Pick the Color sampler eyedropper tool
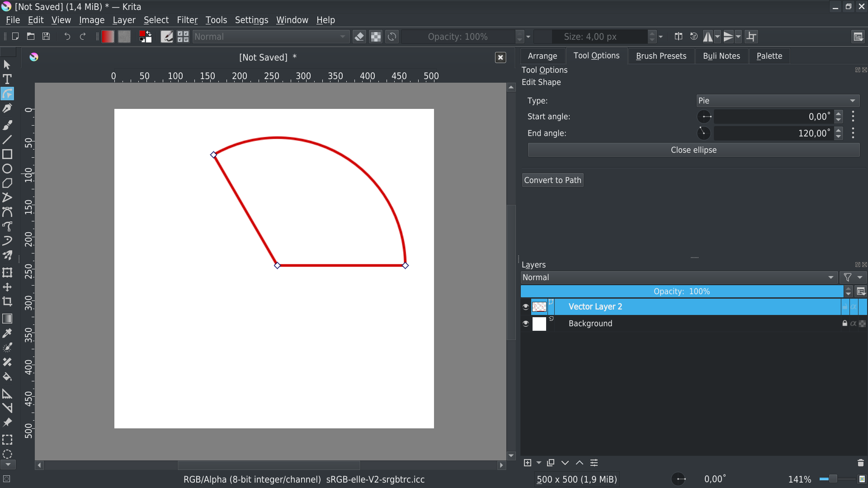The image size is (868, 488). pos(7,333)
